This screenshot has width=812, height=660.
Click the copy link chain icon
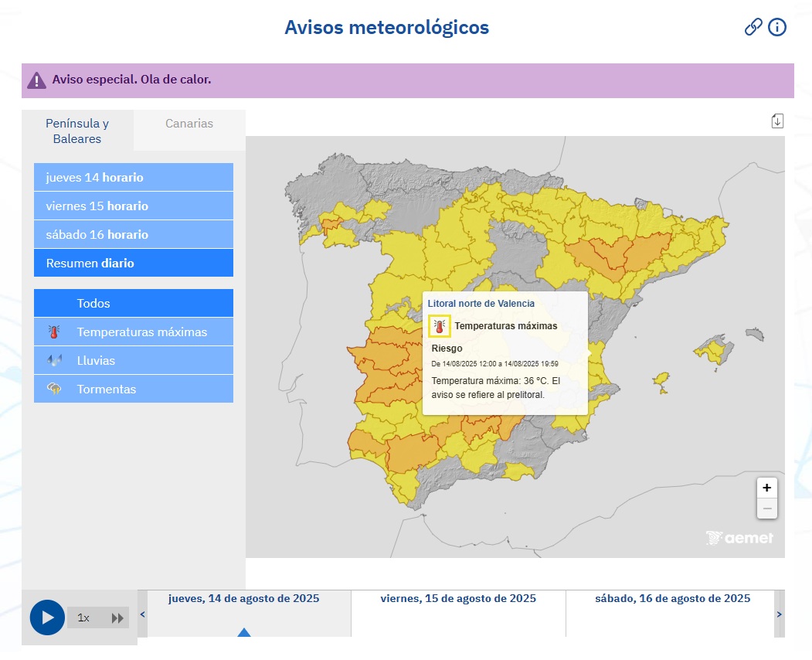click(753, 28)
